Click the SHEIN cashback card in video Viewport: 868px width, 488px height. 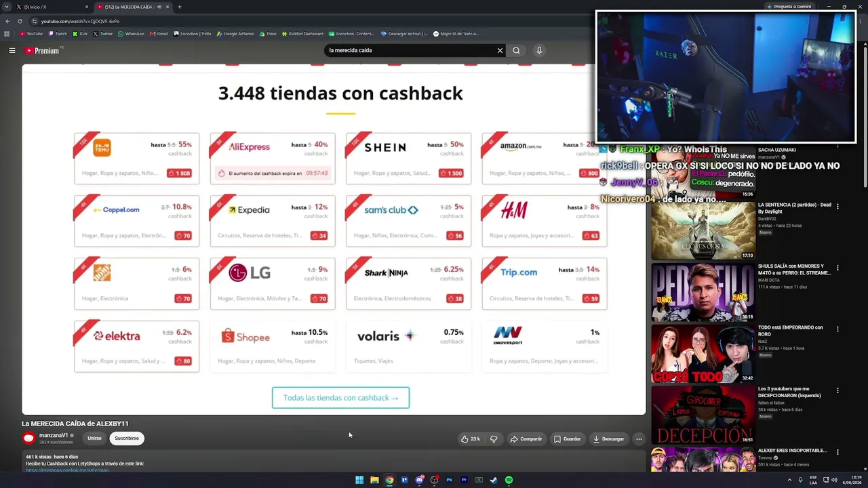(408, 159)
